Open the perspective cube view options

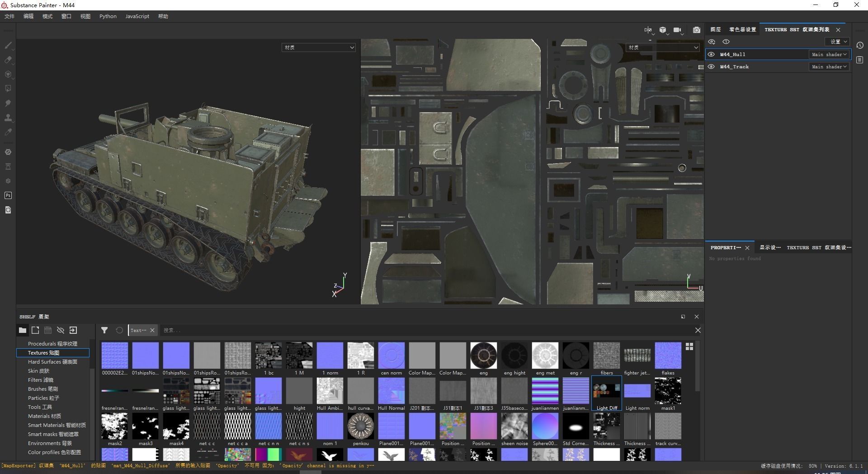(663, 30)
